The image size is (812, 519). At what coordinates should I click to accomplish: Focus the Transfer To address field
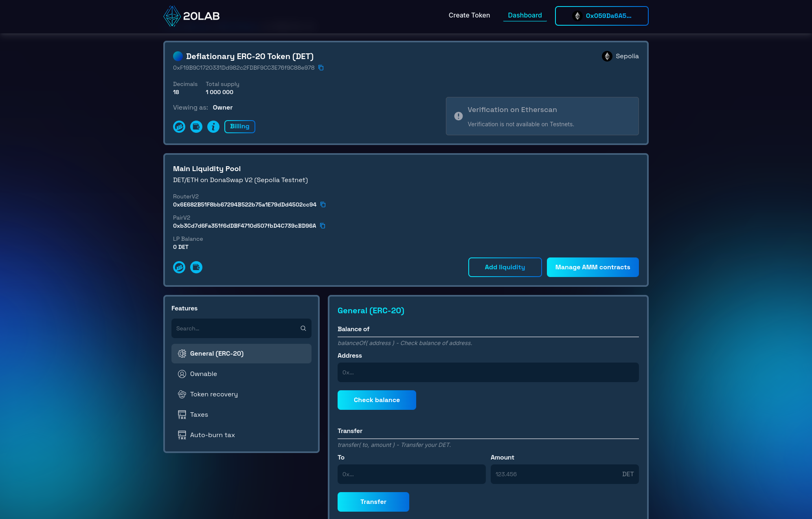(411, 474)
